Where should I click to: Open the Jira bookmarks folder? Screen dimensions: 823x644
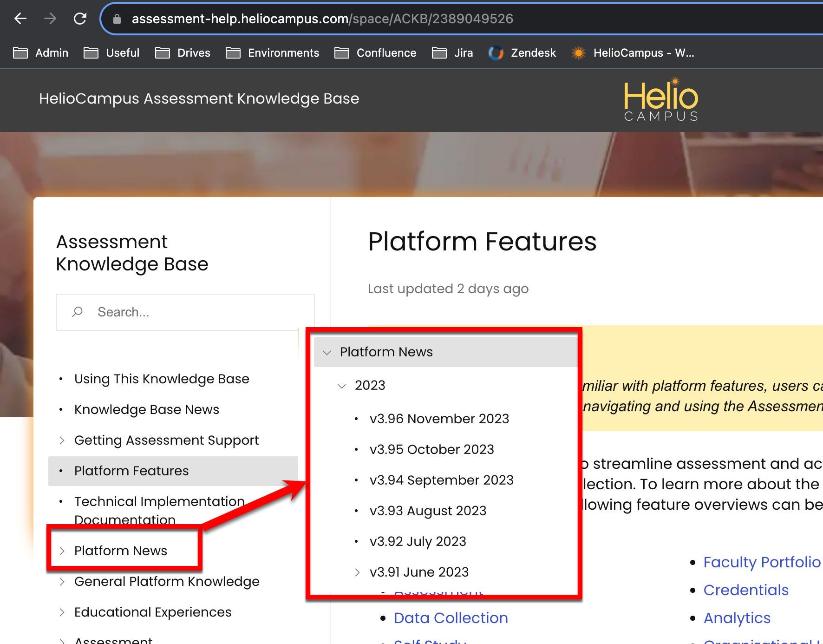click(x=452, y=53)
